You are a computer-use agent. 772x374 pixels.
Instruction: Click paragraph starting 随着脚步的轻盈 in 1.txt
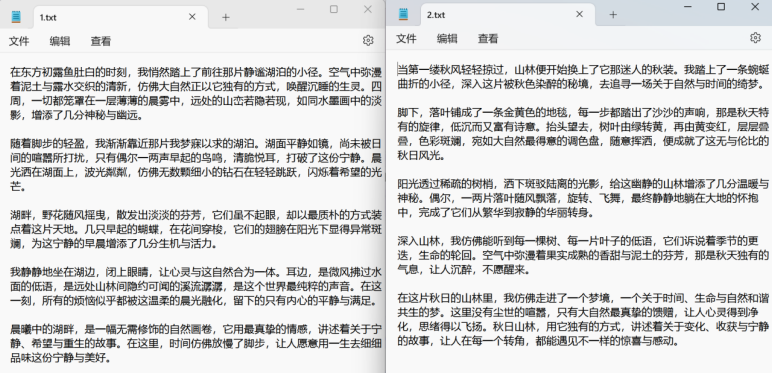(196, 165)
